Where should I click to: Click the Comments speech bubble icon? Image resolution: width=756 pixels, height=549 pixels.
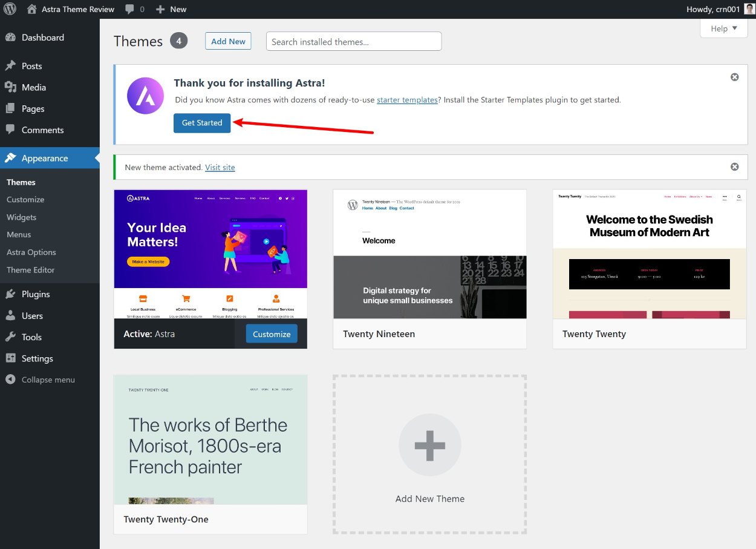(10, 130)
